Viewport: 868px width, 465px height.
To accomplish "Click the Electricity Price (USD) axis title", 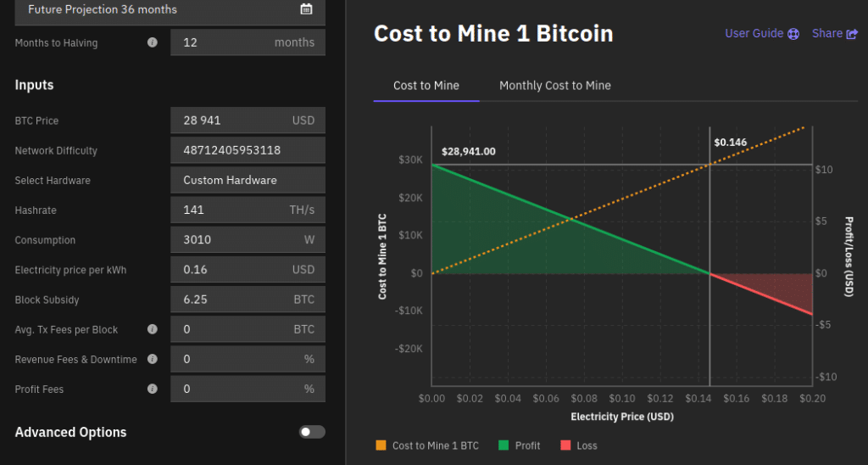I will (622, 417).
